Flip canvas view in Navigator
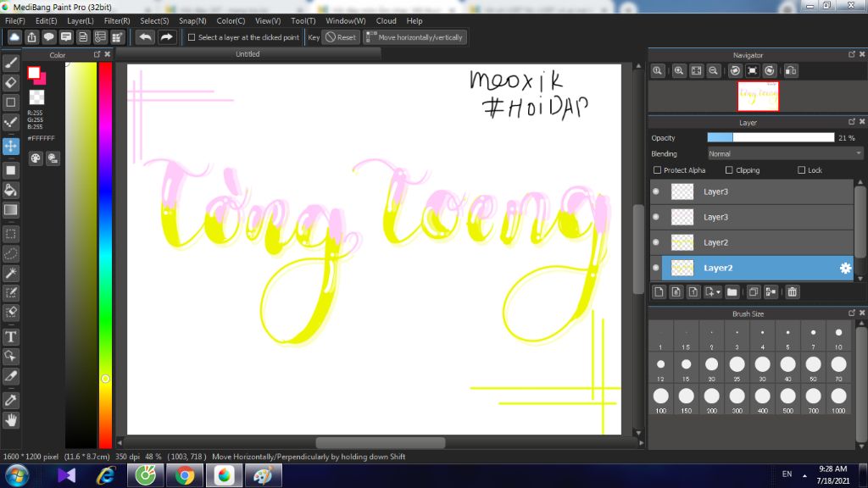The height and width of the screenshot is (488, 868). click(791, 71)
